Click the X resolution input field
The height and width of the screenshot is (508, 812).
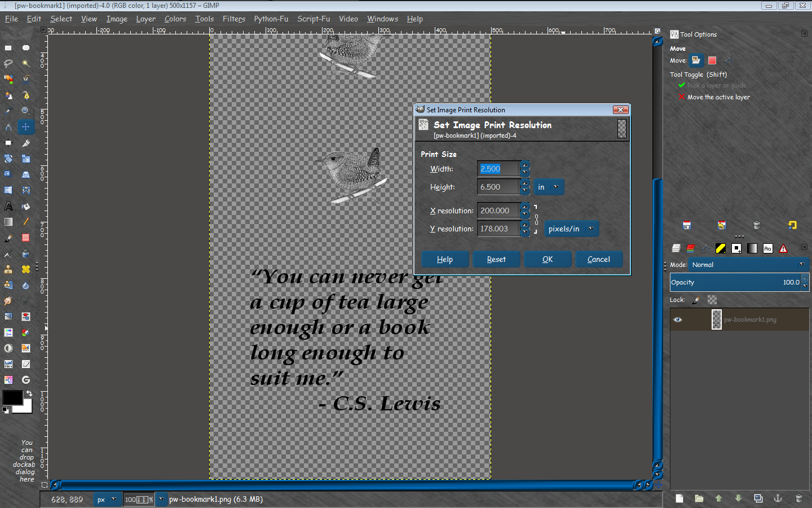(x=498, y=211)
